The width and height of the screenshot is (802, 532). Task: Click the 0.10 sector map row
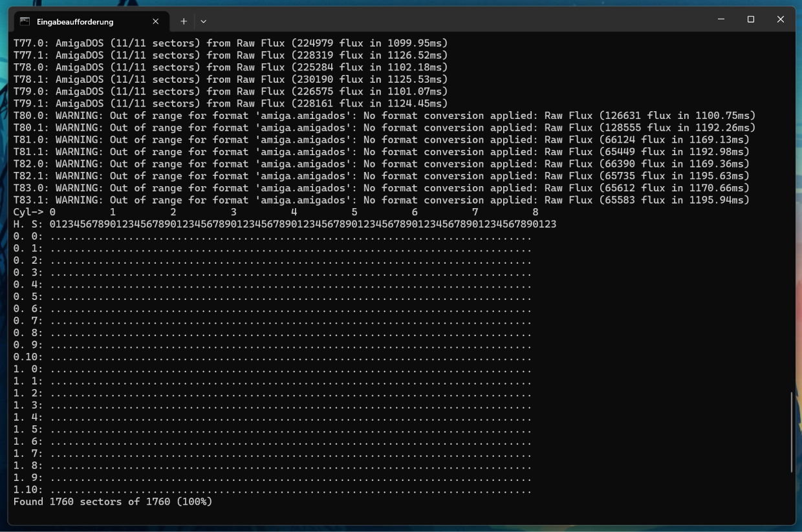[x=272, y=357]
